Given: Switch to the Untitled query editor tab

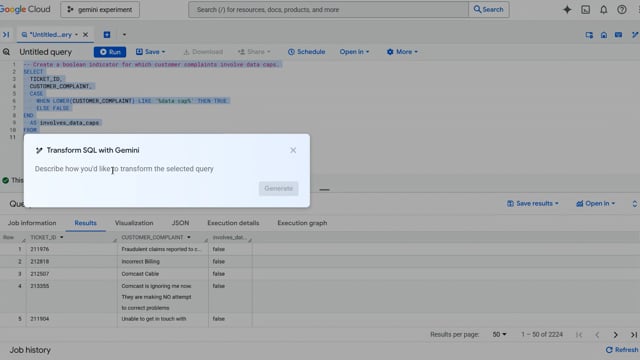Looking at the screenshot, I should (50, 35).
